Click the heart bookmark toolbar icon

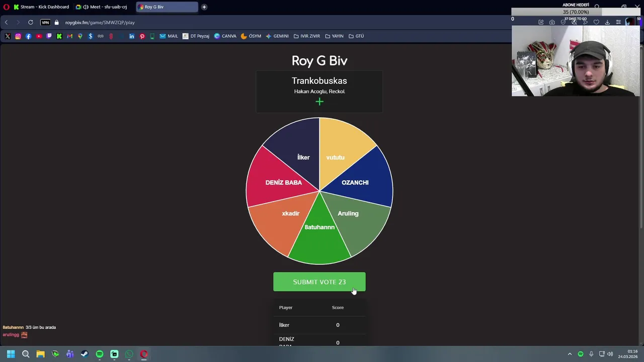pos(596,23)
